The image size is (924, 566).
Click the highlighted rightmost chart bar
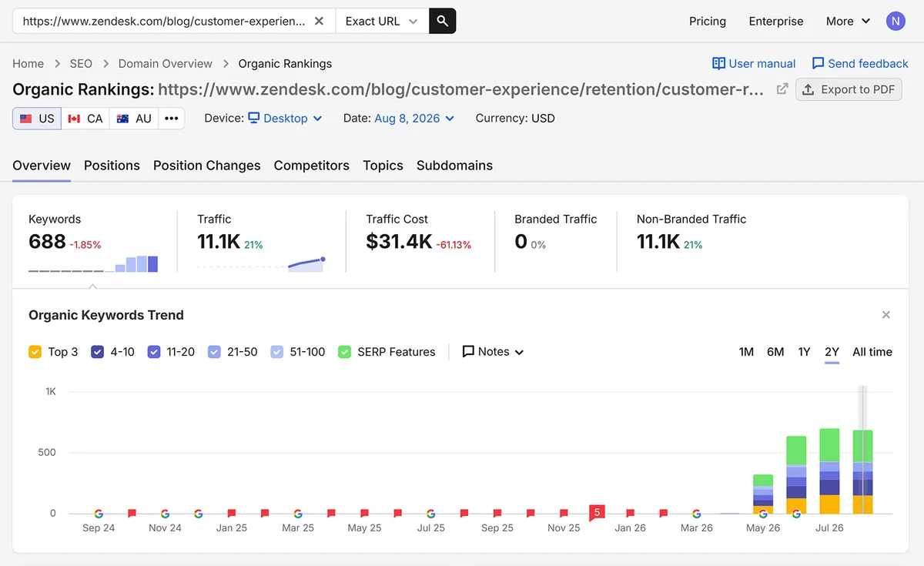[862, 472]
